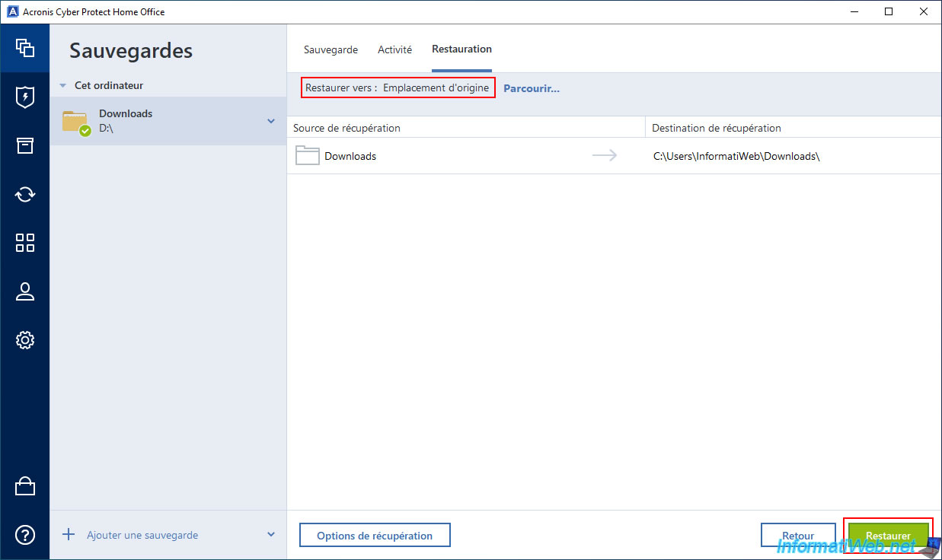This screenshot has width=942, height=560.
Task: Click the Sauvegardes heading
Action: click(x=131, y=51)
